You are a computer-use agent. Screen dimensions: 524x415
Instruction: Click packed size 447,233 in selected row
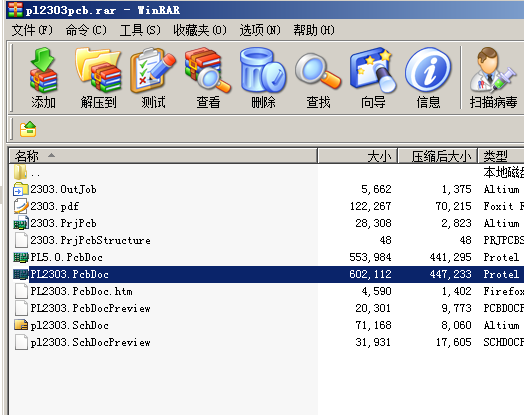(450, 274)
